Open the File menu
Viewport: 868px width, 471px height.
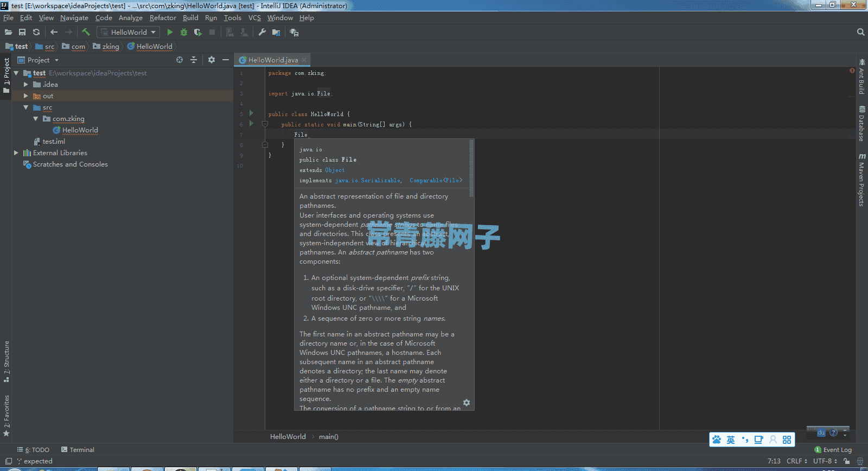click(8, 18)
